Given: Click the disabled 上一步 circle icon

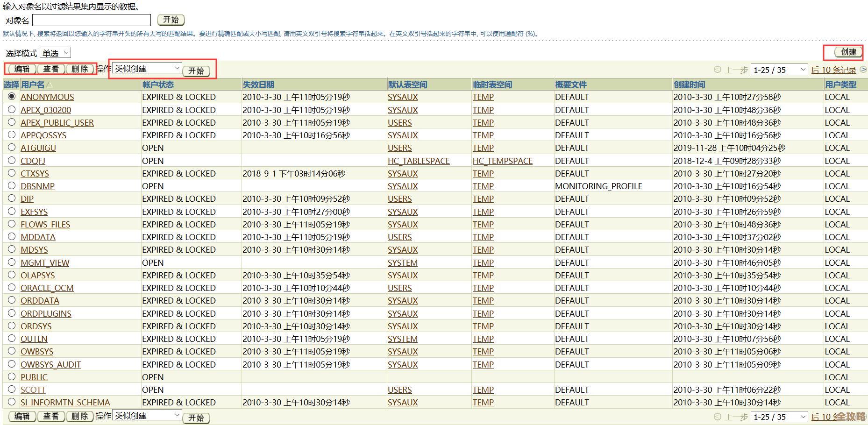Looking at the screenshot, I should [718, 69].
